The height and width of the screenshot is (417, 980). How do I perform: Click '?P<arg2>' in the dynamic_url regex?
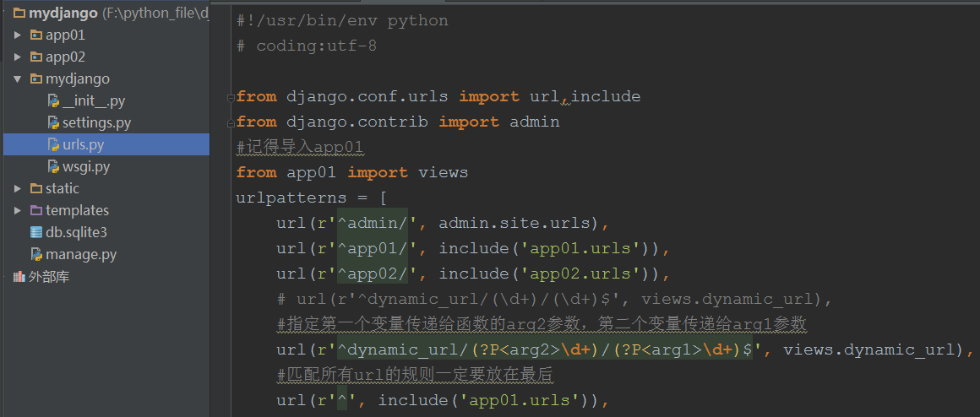click(520, 349)
